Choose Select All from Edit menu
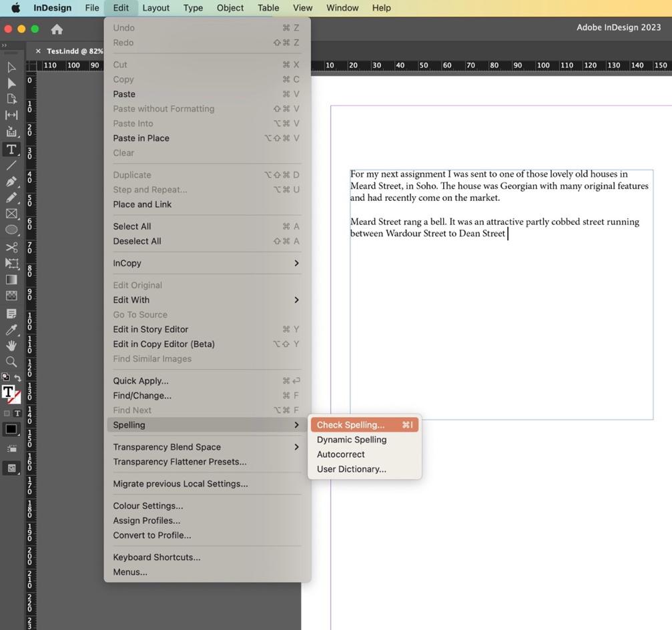 207,226
